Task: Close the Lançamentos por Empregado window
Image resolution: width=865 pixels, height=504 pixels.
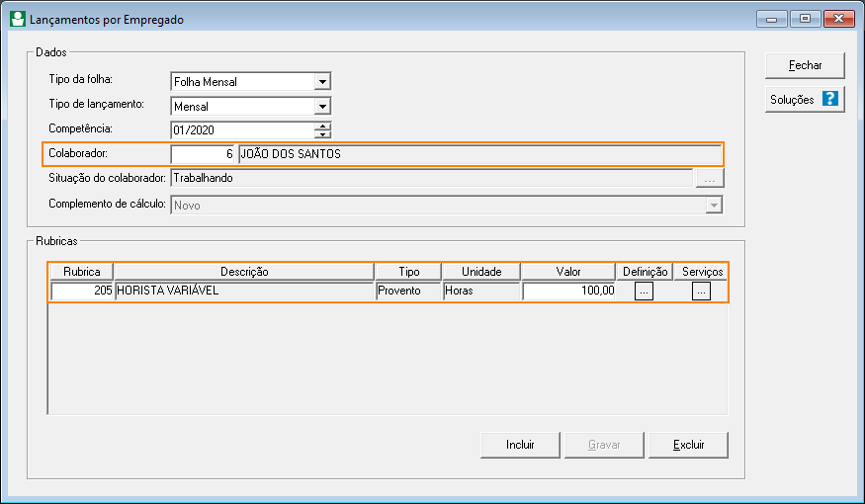Action: point(839,19)
